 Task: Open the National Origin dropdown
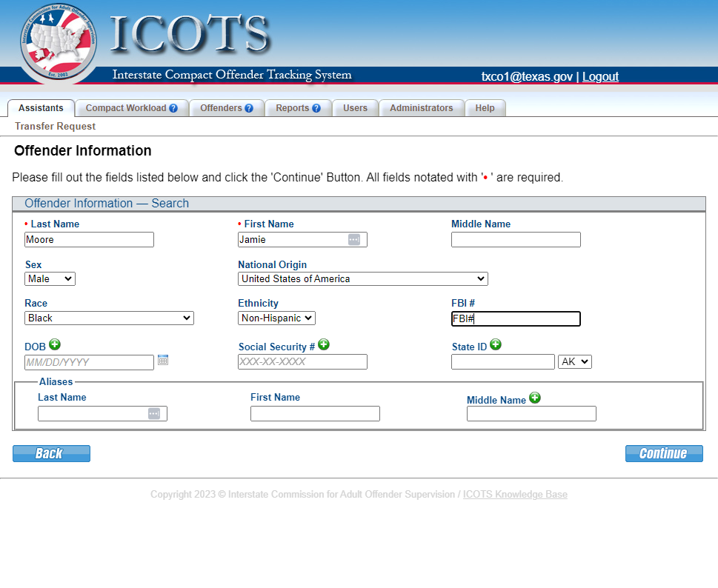point(362,278)
